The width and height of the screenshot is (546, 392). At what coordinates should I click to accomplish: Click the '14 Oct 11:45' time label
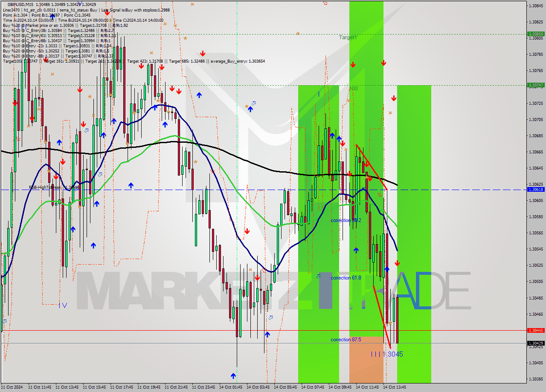click(x=367, y=387)
